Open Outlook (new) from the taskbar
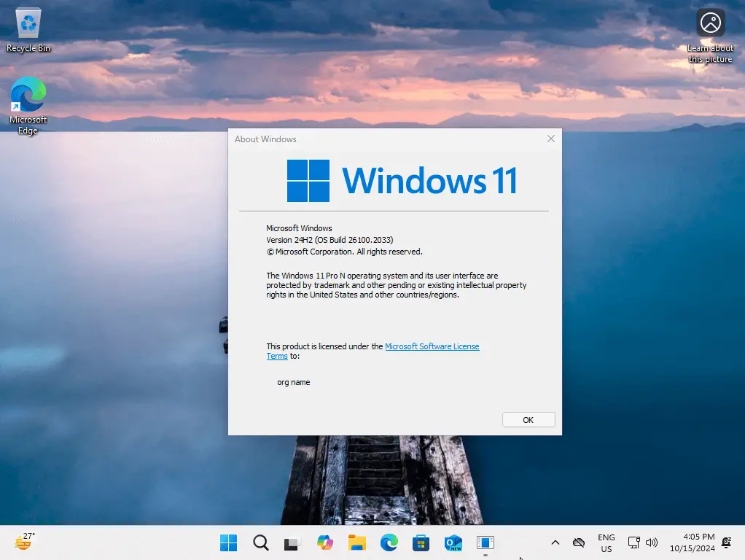The height and width of the screenshot is (560, 745). click(453, 542)
